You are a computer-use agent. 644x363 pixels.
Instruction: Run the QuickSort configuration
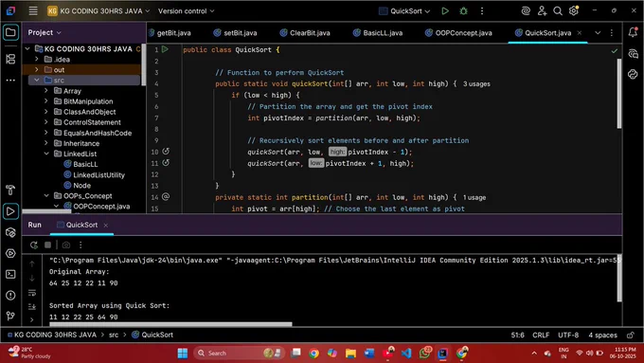pyautogui.click(x=445, y=11)
